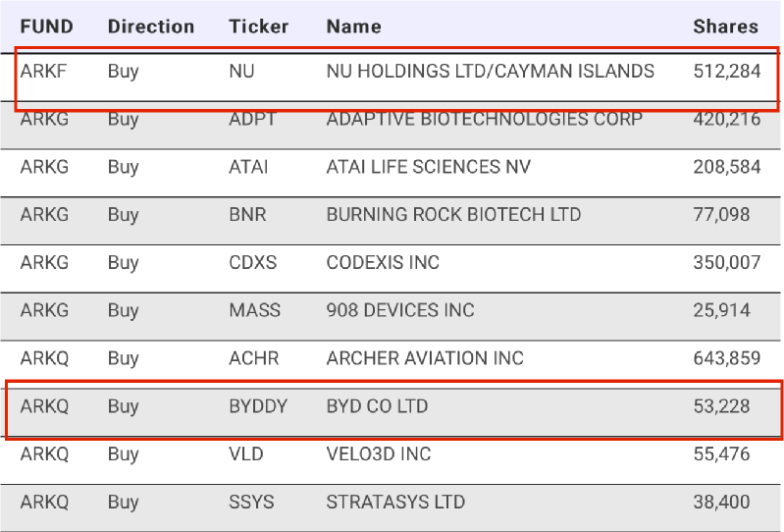Screen dimensions: 784x532
Task: Select the NU ticker cell
Action: click(x=241, y=71)
